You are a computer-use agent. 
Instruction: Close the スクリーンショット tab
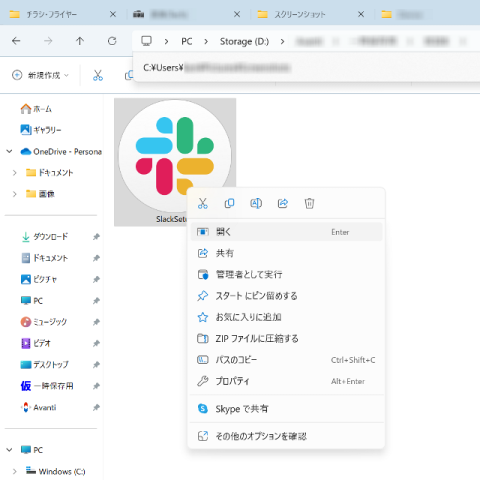361,14
